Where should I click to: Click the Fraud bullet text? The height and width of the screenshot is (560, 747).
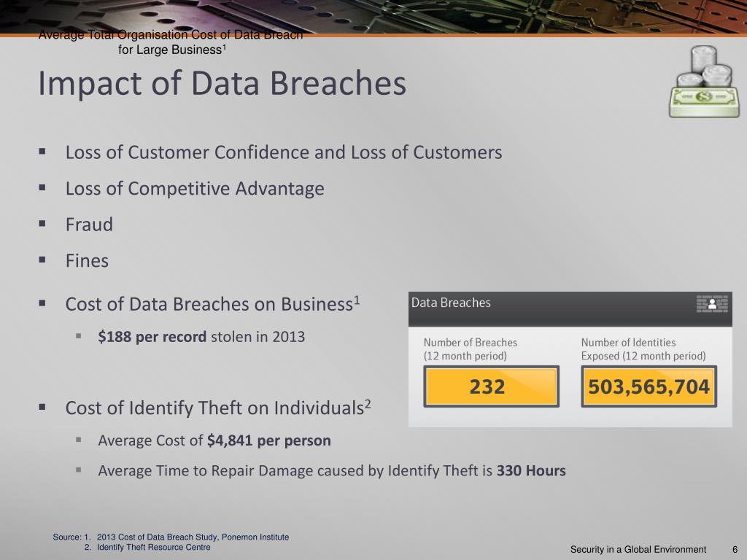tap(89, 225)
